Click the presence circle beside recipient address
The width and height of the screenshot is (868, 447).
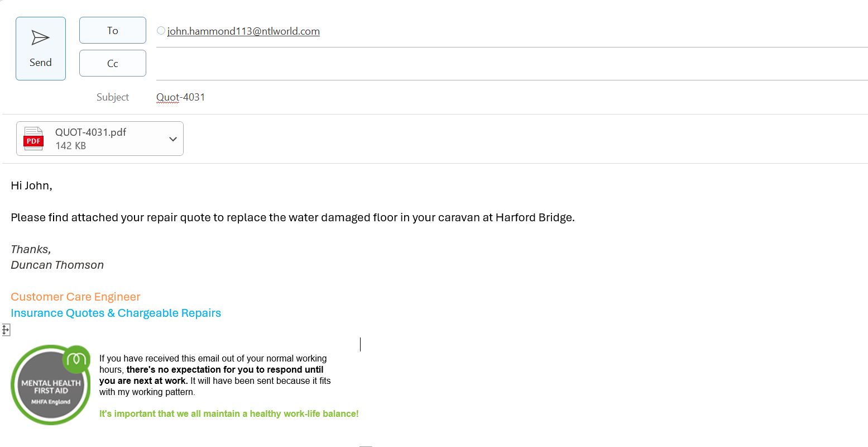(161, 31)
